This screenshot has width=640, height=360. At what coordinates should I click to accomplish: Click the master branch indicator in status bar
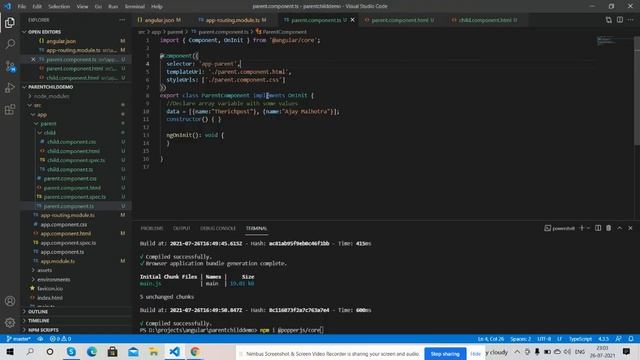19,339
